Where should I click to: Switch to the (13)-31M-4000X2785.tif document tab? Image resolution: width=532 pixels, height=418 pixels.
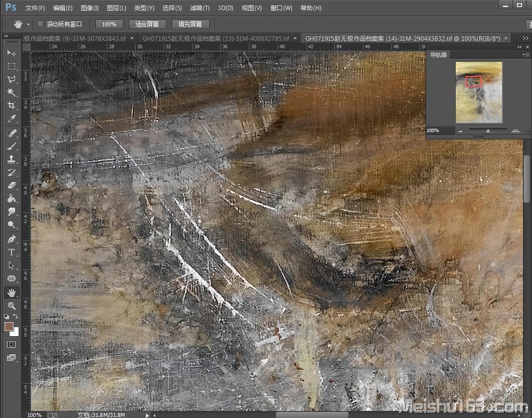coord(216,38)
